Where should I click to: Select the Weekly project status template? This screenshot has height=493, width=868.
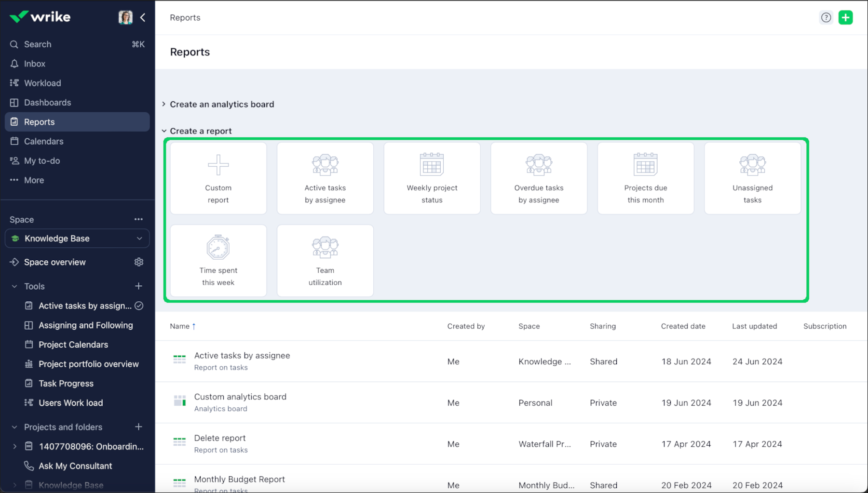tap(432, 178)
